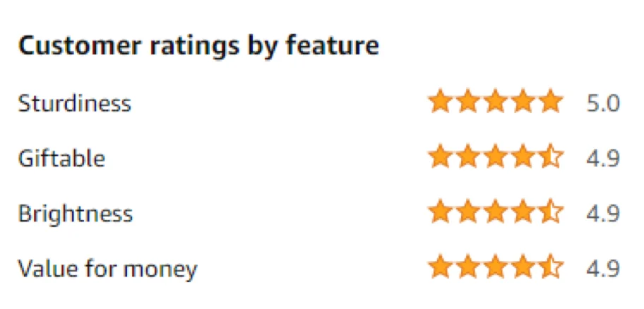Image resolution: width=644 pixels, height=309 pixels.
Task: Select the Sturdiness feature label
Action: point(74,103)
